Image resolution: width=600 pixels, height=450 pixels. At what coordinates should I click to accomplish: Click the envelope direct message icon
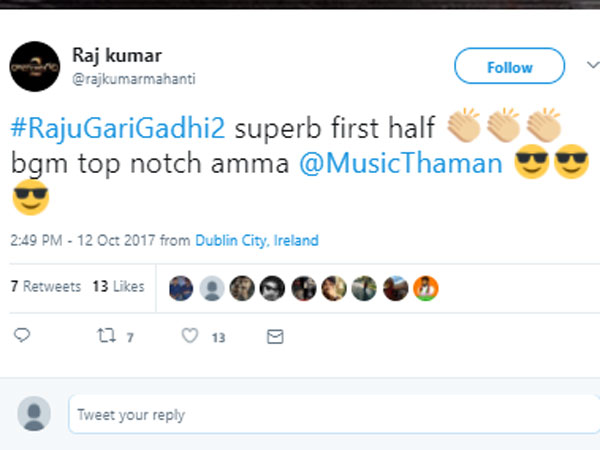point(275,337)
